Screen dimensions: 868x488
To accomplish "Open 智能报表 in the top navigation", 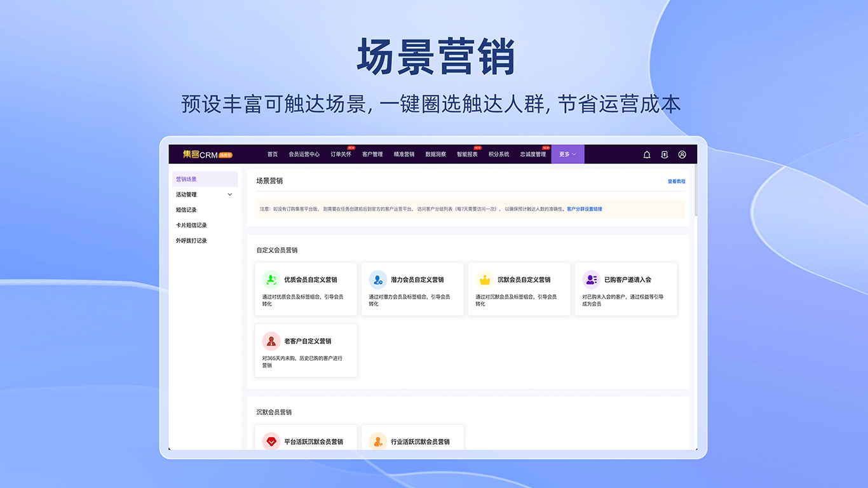I will [467, 154].
